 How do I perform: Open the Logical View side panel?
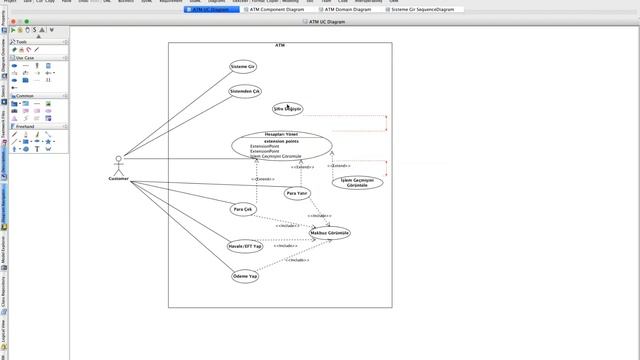click(x=4, y=335)
